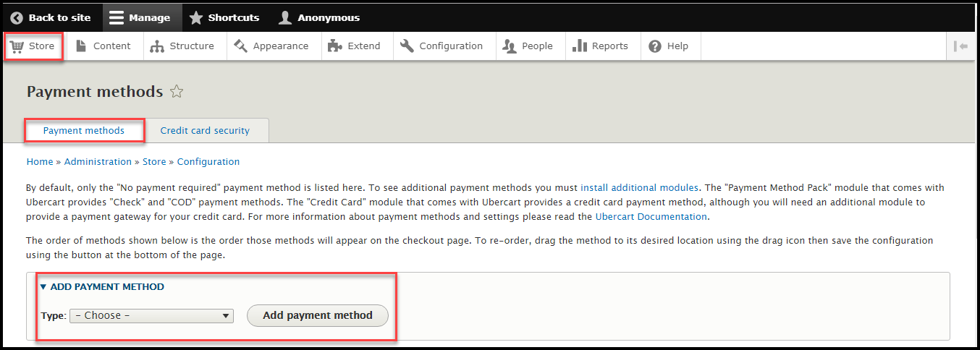Viewport: 980px width, 350px height.
Task: Click the Extend puzzle piece icon
Action: (334, 46)
